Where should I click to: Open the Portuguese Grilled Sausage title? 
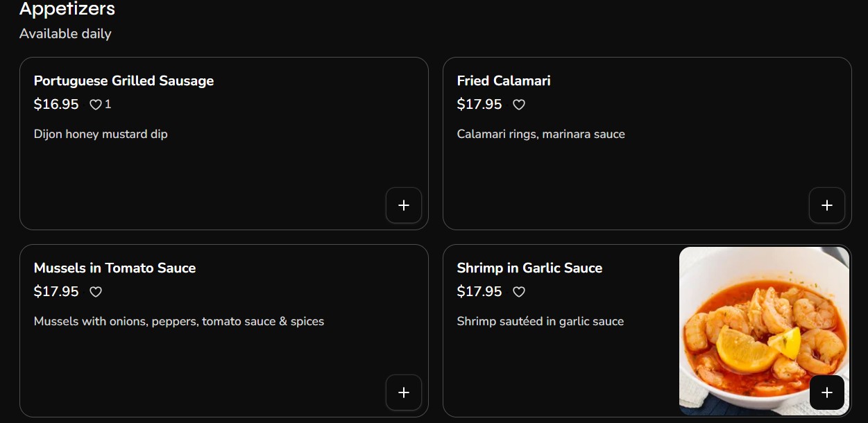(124, 81)
